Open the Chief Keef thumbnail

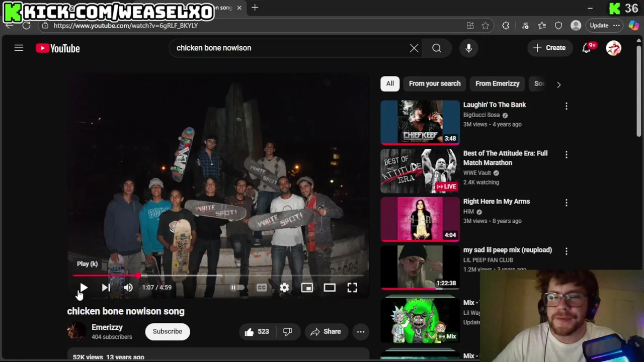[x=420, y=123]
